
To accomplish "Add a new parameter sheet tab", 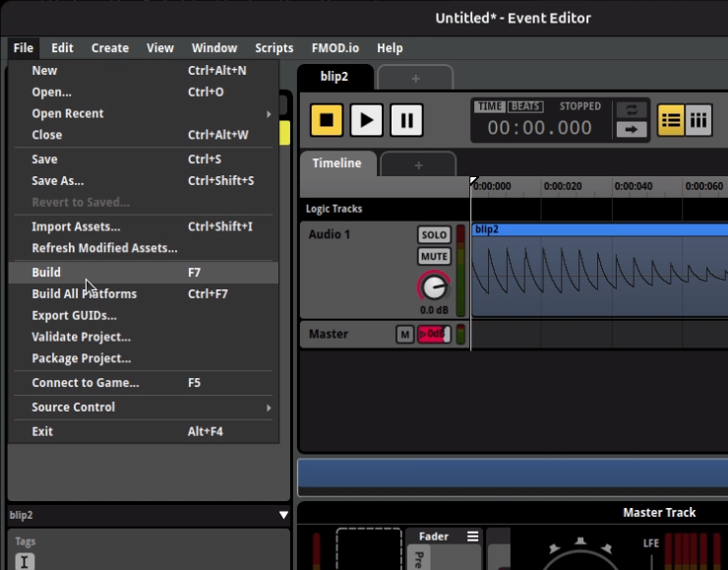I will 418,165.
